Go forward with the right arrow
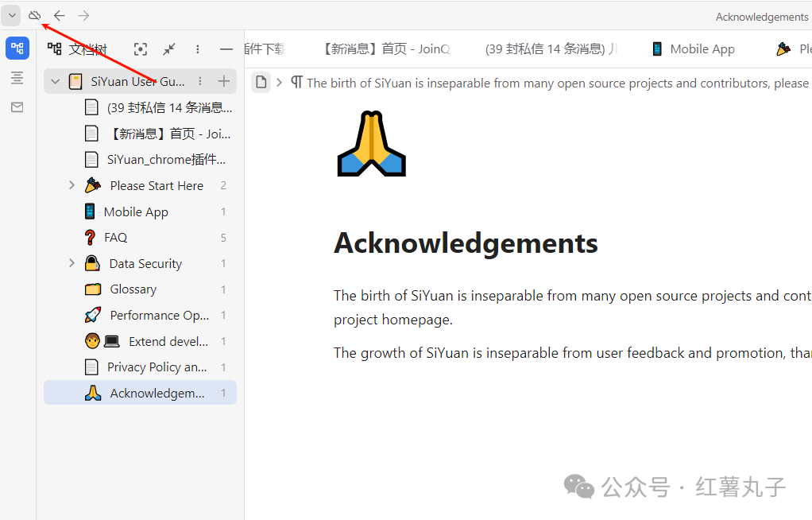 coord(84,16)
